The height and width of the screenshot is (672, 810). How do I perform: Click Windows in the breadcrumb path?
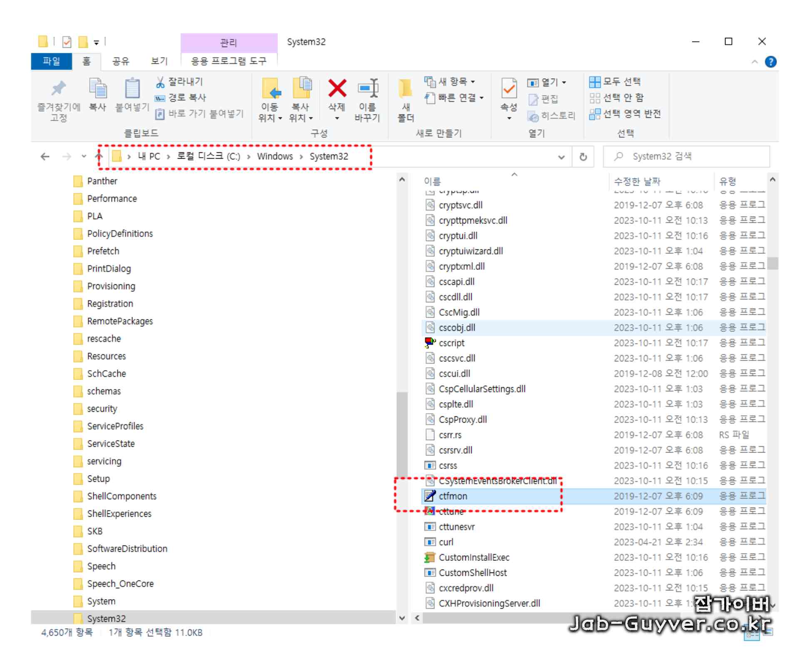tap(275, 157)
